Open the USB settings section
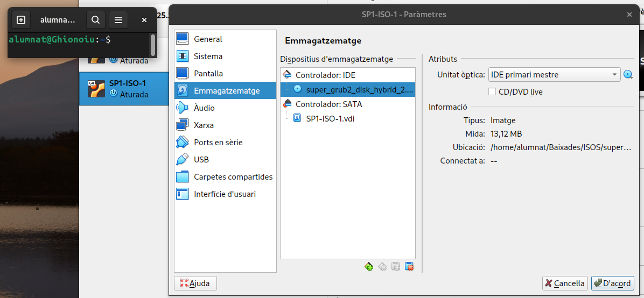Viewport: 644px width, 298px height. click(201, 160)
